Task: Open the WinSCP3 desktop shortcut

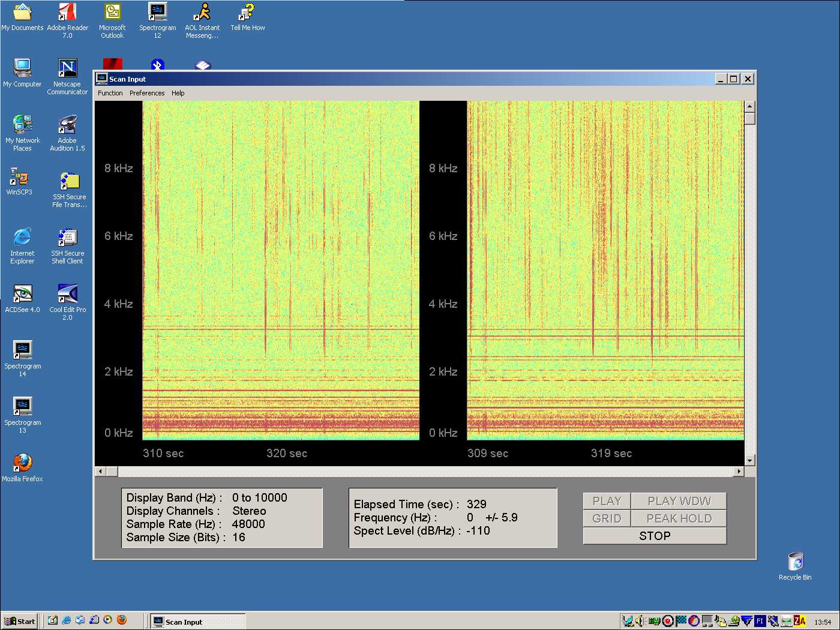Action: (x=19, y=182)
